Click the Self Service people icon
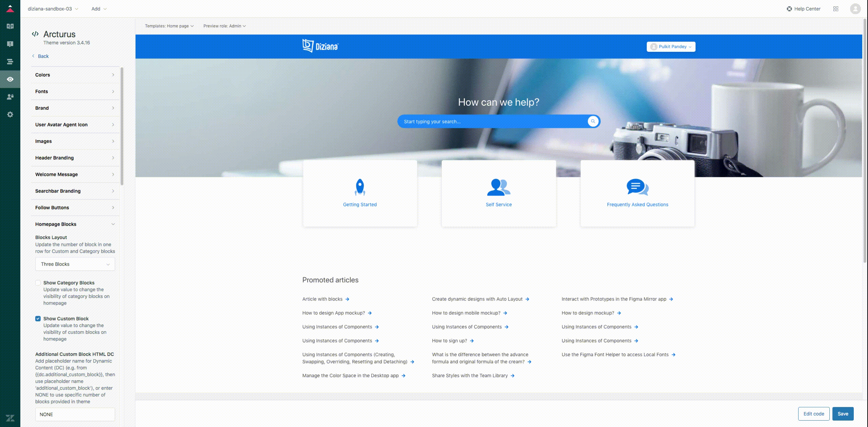 pos(498,187)
